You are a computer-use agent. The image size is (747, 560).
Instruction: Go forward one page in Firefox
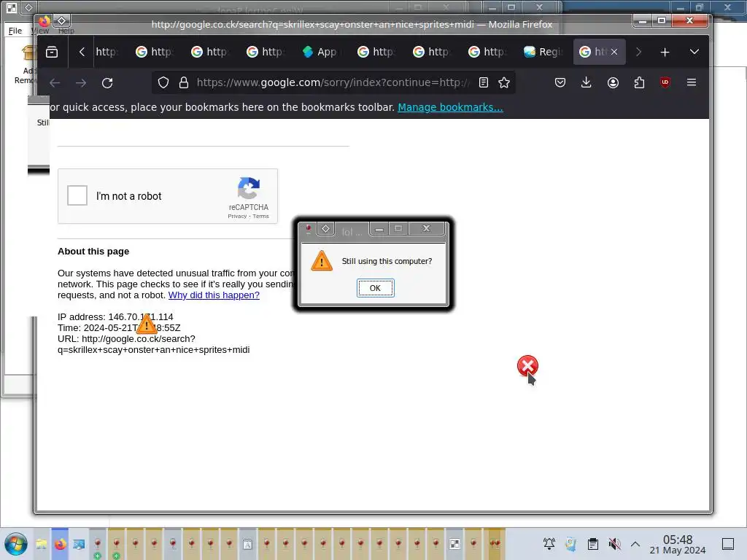pos(81,83)
